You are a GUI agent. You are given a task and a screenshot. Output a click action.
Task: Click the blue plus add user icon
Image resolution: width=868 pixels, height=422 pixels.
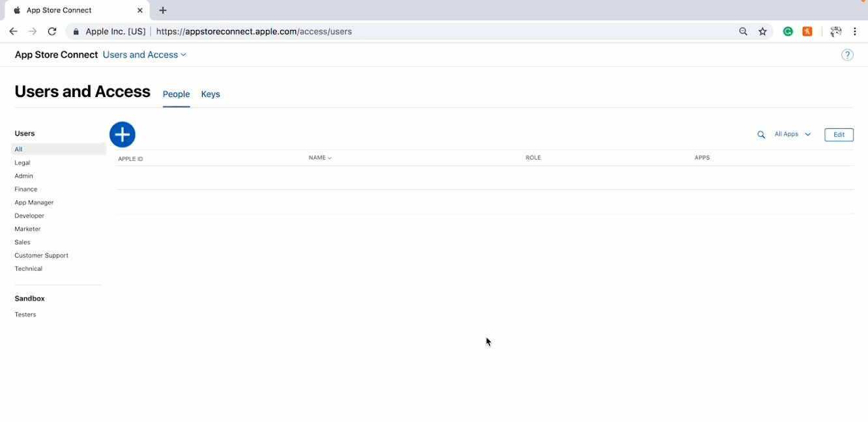[x=123, y=135]
